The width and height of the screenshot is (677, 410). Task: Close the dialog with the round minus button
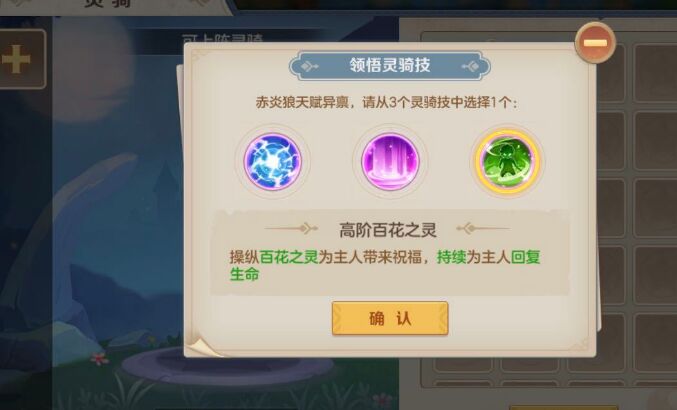(x=595, y=43)
